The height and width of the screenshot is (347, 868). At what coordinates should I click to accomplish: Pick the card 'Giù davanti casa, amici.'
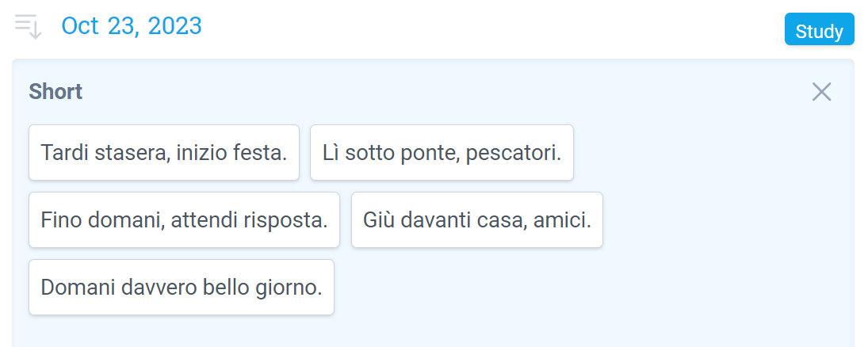click(477, 219)
